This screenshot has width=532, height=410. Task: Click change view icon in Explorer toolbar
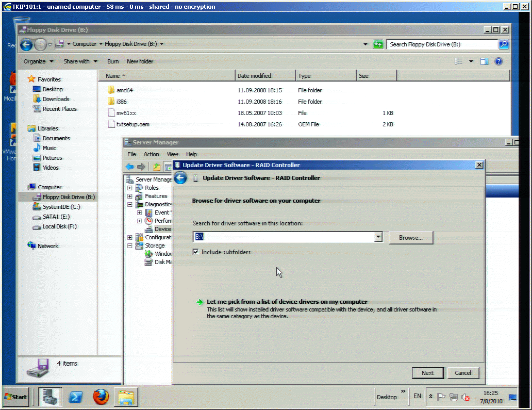click(458, 61)
